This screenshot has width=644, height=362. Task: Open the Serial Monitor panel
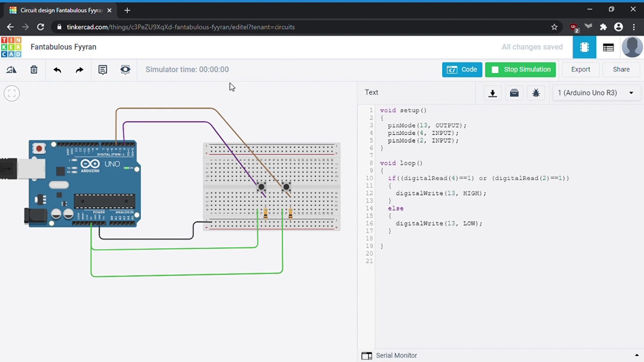point(389,355)
